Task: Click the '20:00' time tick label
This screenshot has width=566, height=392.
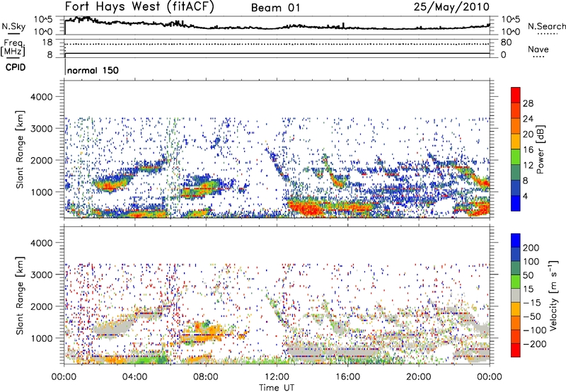Action: point(418,377)
